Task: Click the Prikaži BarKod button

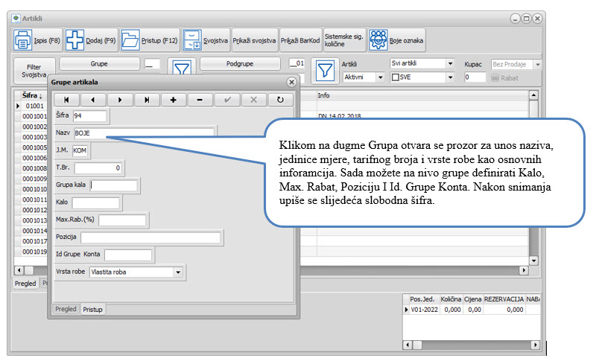Action: pos(300,40)
